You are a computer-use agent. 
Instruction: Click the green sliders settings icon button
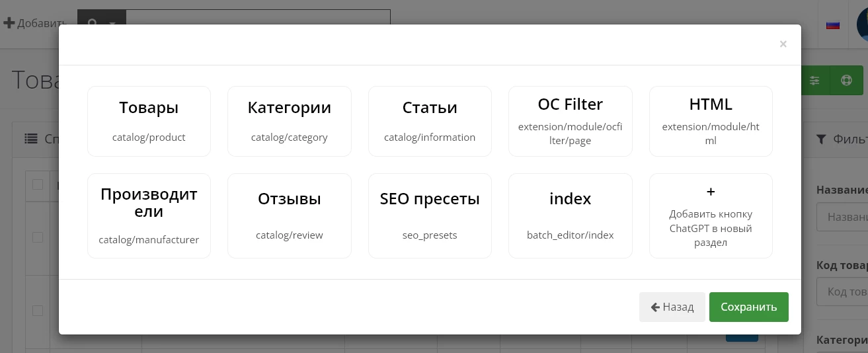814,81
